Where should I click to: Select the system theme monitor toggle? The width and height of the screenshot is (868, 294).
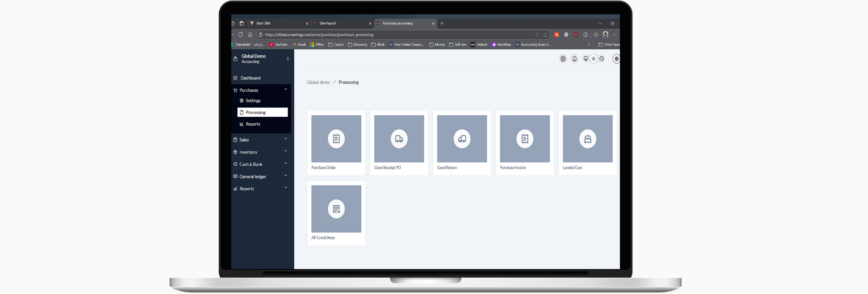pyautogui.click(x=585, y=59)
